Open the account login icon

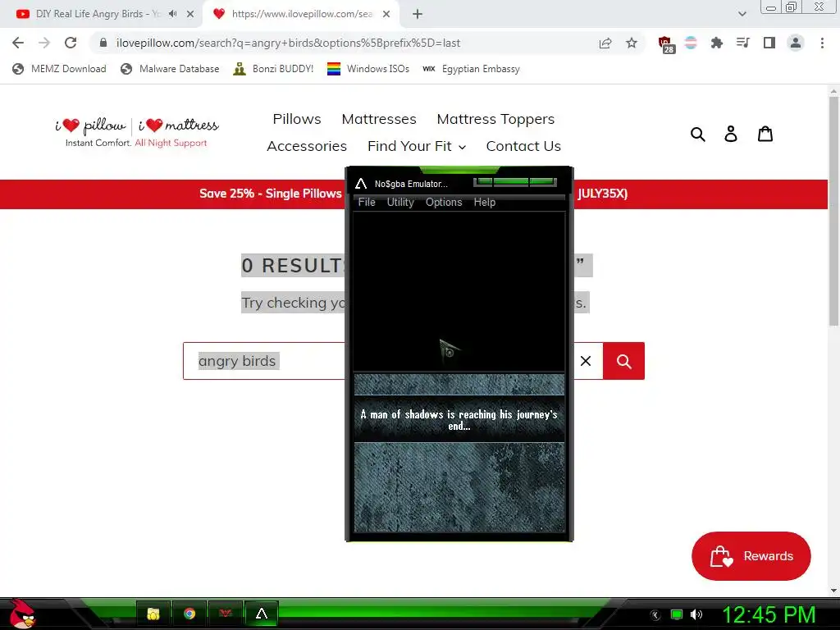pos(731,134)
